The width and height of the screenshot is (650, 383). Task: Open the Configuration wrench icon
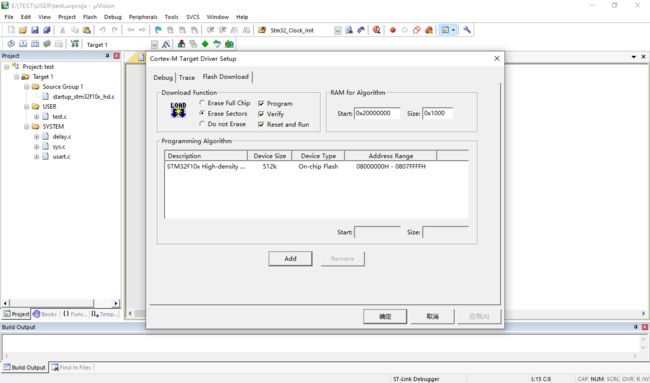[467, 30]
